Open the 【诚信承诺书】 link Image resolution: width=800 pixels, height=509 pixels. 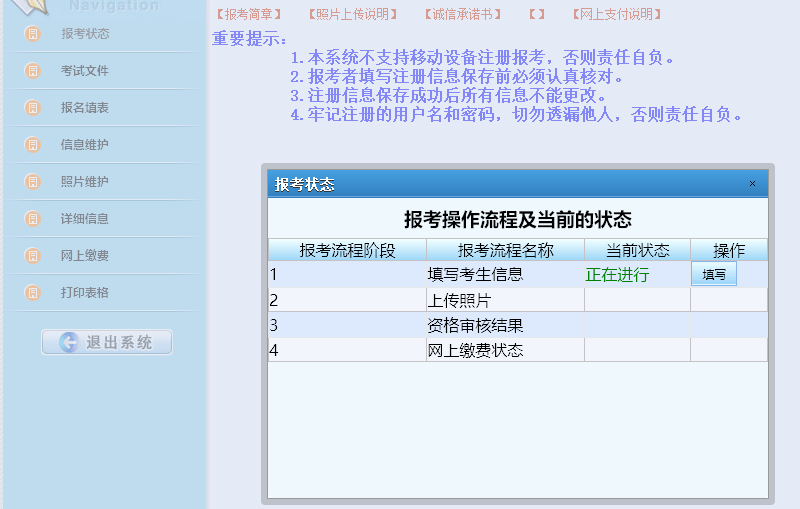tap(464, 15)
